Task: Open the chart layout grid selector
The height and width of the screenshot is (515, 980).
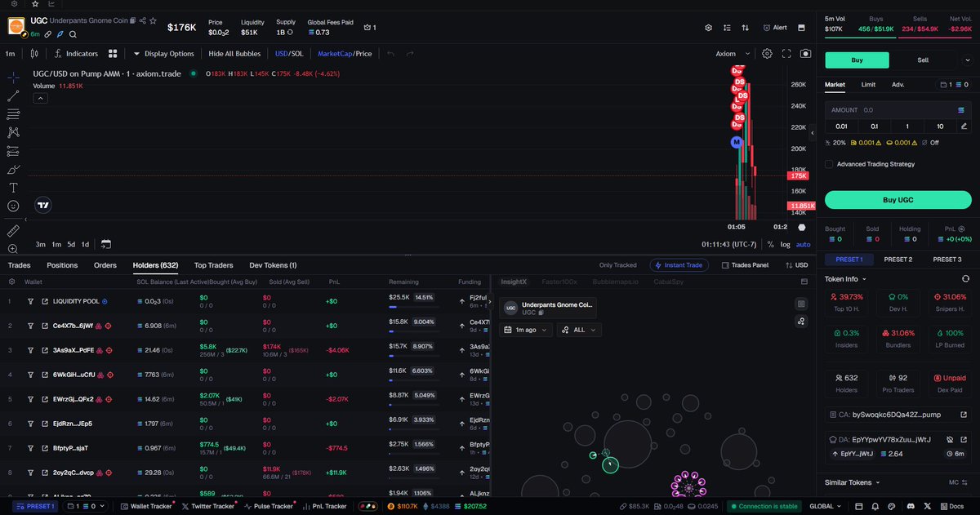Action: (113, 54)
